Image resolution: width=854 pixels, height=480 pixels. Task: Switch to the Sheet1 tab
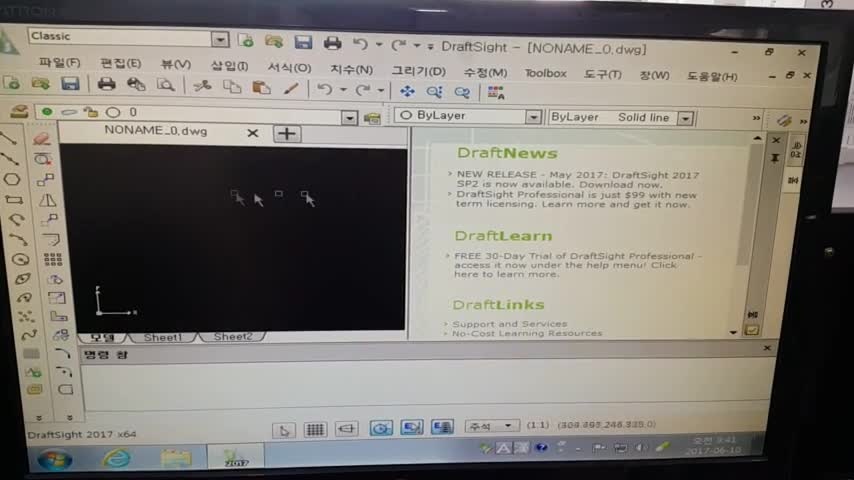click(x=162, y=338)
